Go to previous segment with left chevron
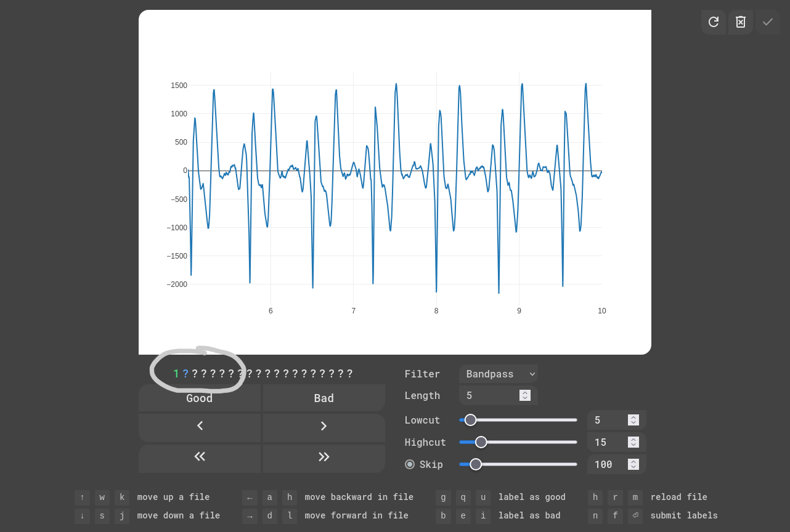 [200, 426]
